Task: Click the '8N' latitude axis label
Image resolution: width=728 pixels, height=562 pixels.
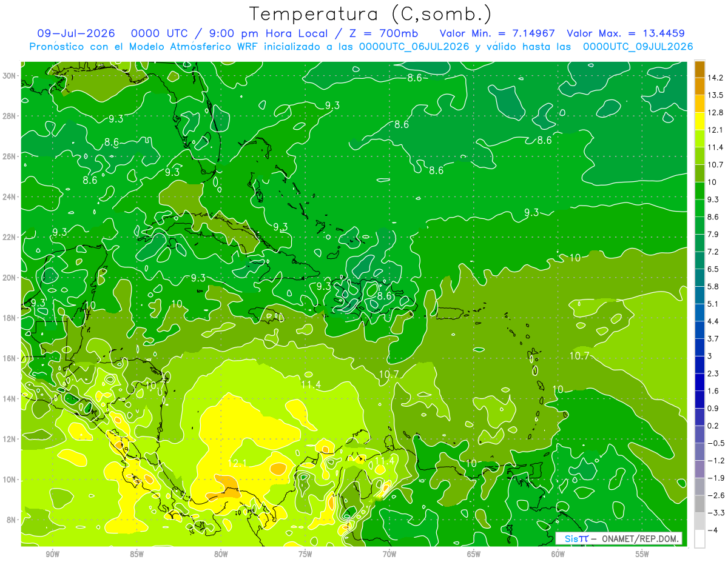Action: [x=12, y=520]
